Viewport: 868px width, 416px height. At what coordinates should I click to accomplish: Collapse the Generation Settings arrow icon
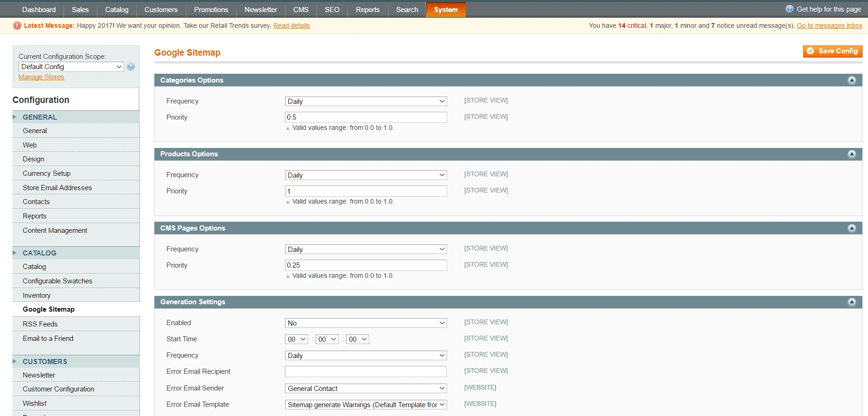(852, 302)
